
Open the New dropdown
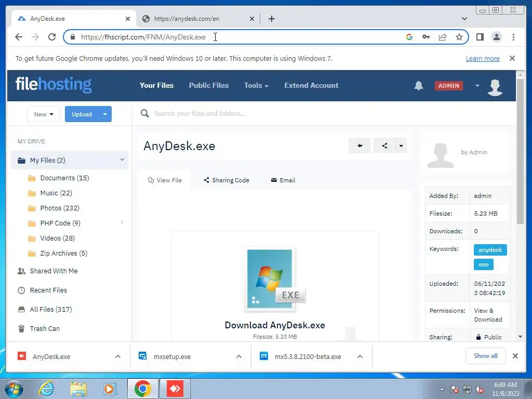(44, 114)
